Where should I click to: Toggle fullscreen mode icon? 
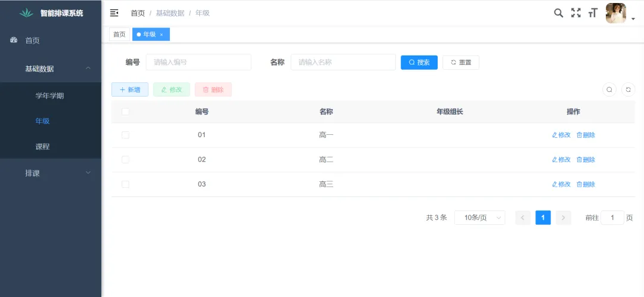tap(575, 13)
